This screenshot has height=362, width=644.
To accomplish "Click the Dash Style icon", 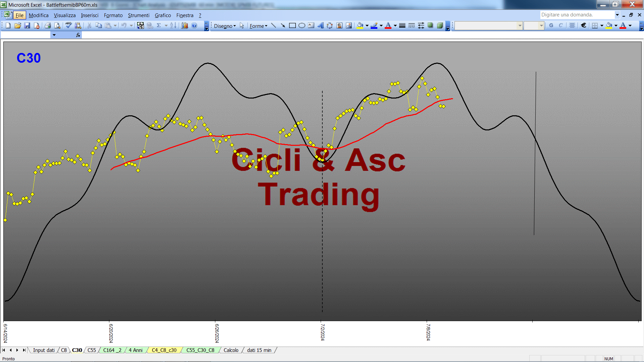I will (412, 25).
